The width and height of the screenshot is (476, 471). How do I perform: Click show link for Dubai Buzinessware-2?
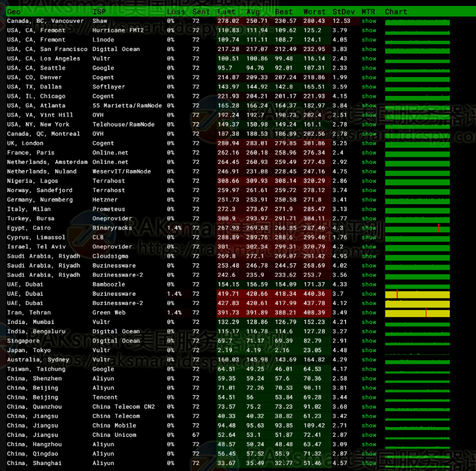(x=369, y=303)
